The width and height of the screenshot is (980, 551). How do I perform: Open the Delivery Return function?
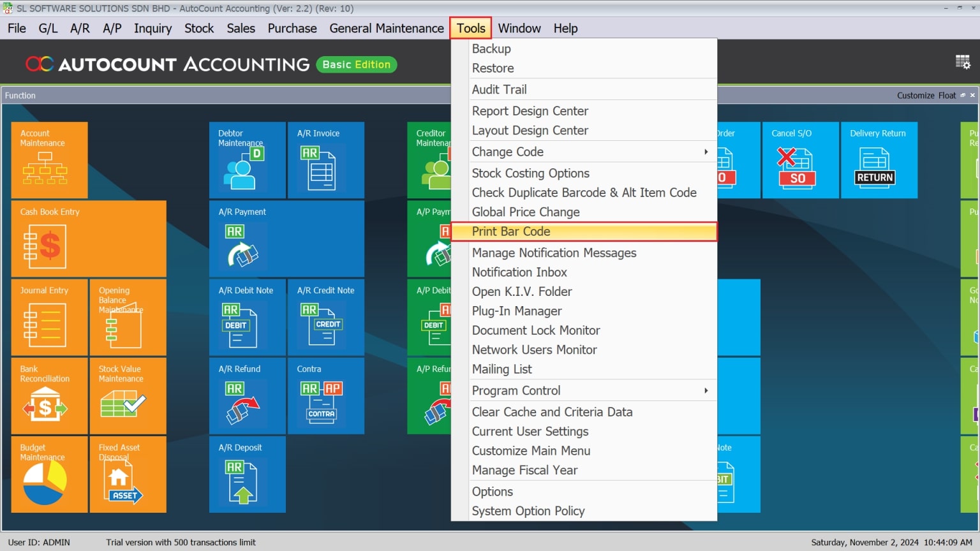(879, 160)
